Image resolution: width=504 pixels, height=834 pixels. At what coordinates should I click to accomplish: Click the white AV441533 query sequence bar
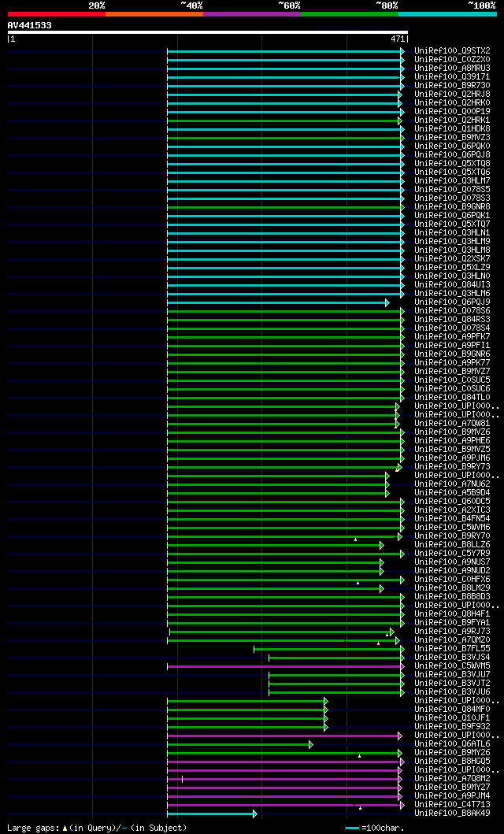click(x=208, y=32)
